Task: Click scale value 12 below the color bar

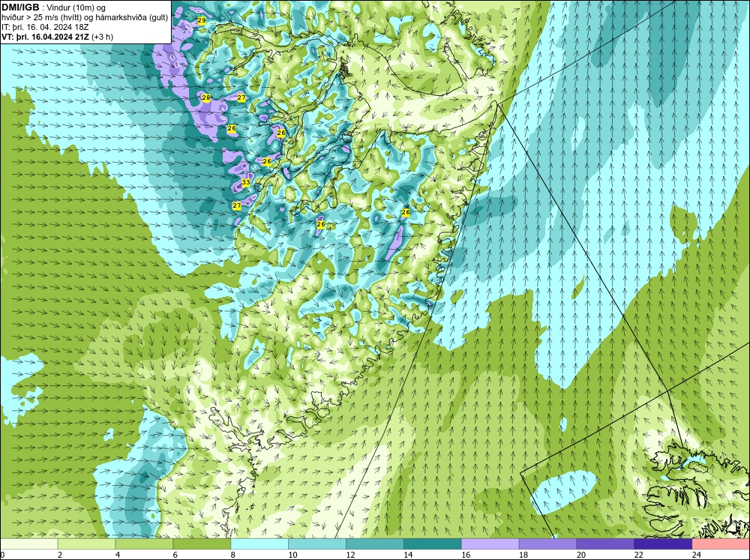Action: tap(350, 555)
